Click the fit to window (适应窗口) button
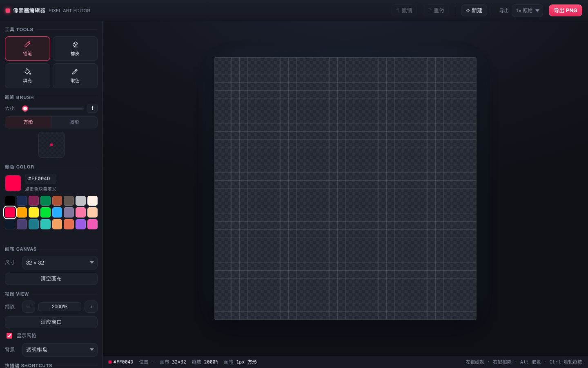 51,322
